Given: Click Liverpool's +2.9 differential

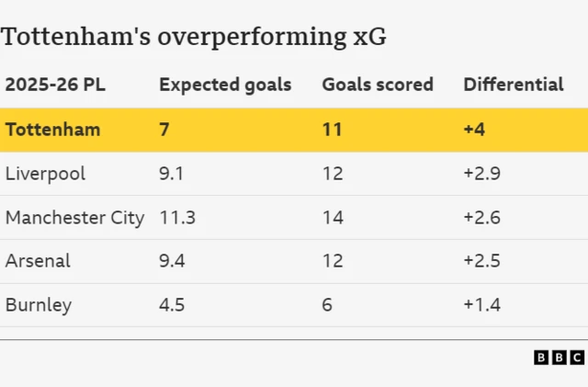Looking at the screenshot, I should tap(482, 173).
